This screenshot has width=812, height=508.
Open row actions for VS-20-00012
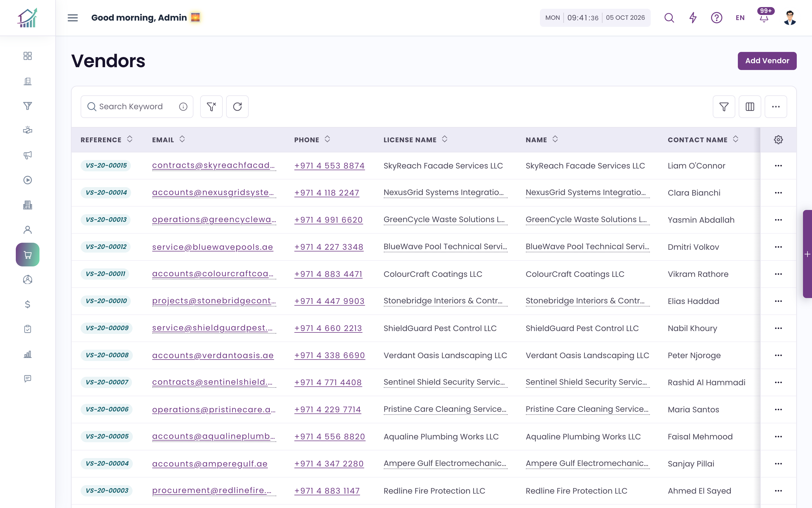pos(778,247)
